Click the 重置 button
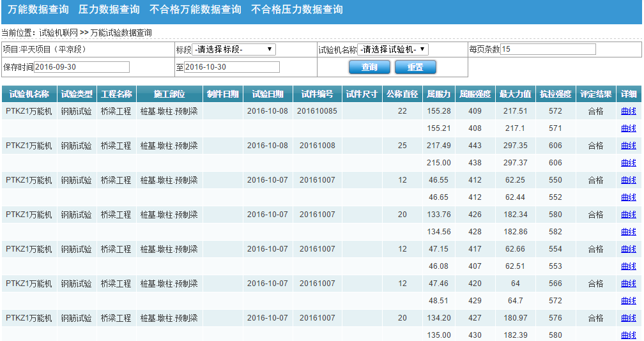 pyautogui.click(x=415, y=67)
